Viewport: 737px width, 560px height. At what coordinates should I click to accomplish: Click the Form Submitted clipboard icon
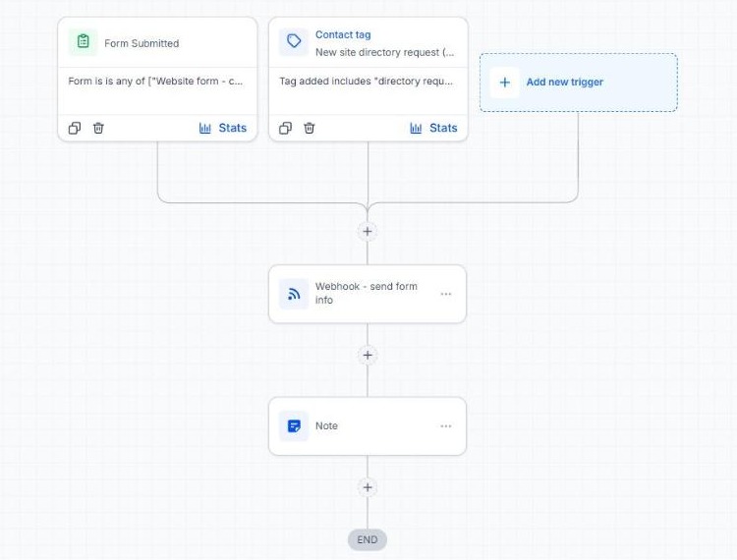tap(84, 42)
